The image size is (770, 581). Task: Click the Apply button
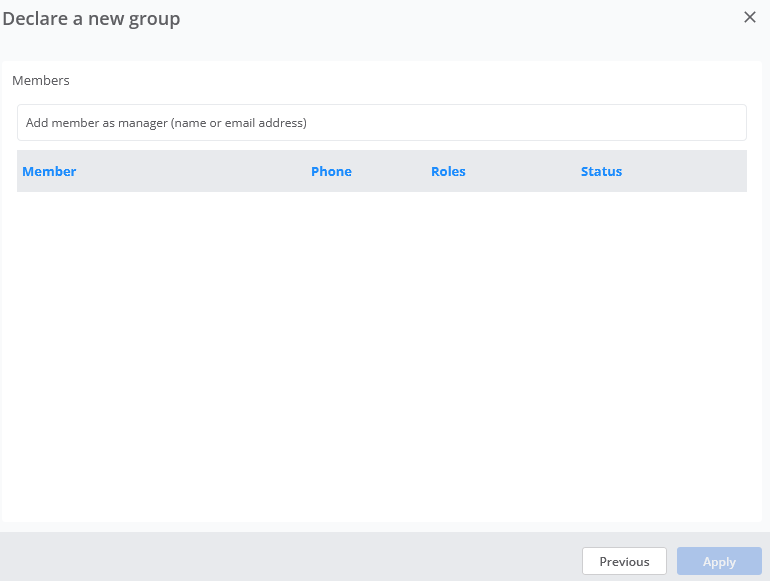pyautogui.click(x=719, y=561)
